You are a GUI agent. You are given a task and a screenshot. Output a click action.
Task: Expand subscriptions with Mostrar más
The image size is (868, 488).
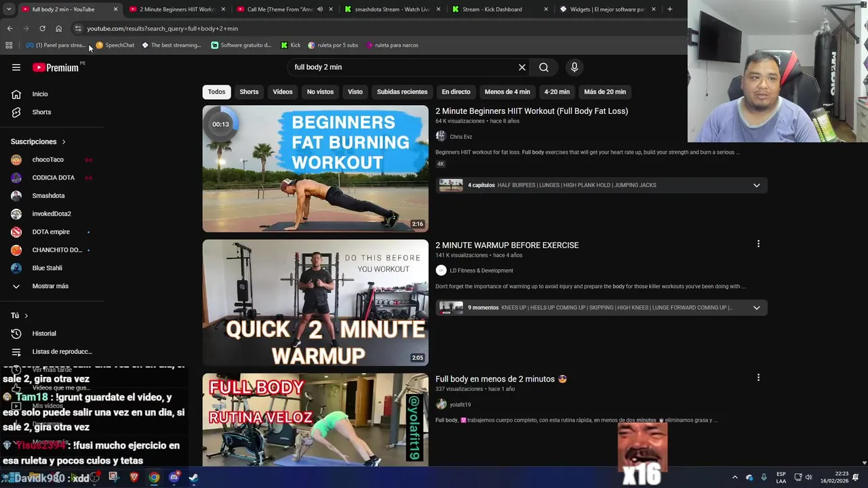click(x=52, y=286)
